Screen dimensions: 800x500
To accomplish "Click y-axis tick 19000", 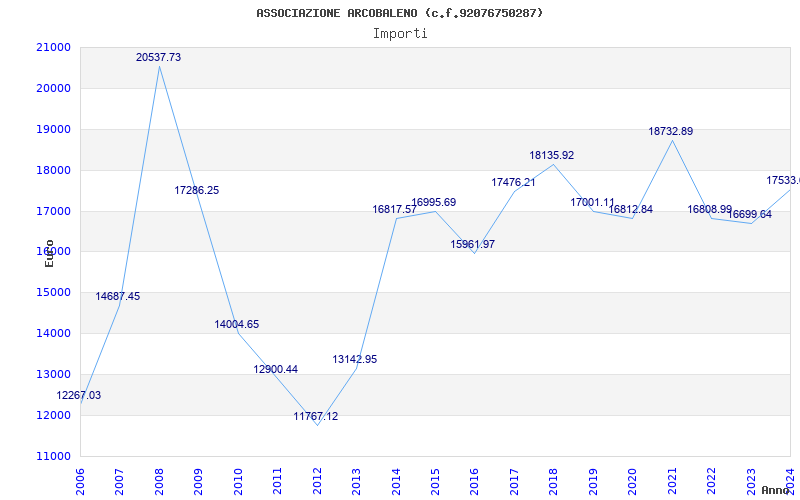I will point(54,129).
